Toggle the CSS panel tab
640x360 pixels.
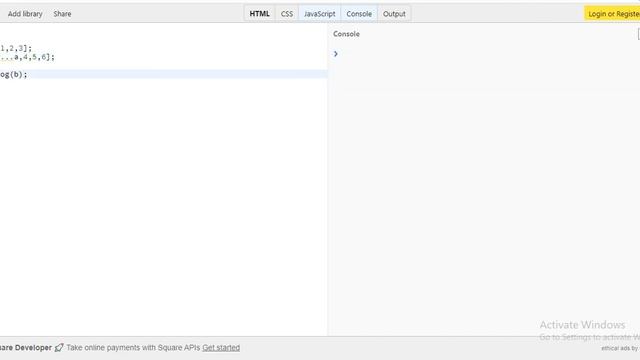[x=287, y=13]
